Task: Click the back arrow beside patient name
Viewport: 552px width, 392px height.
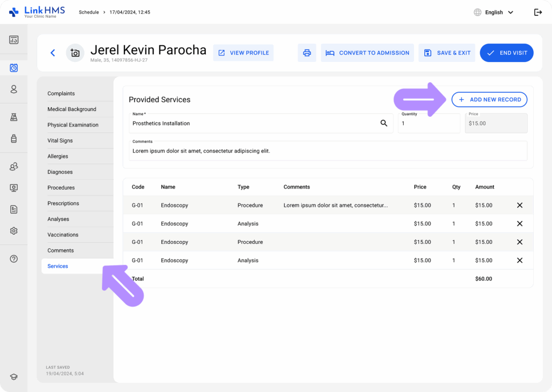Action: click(53, 53)
